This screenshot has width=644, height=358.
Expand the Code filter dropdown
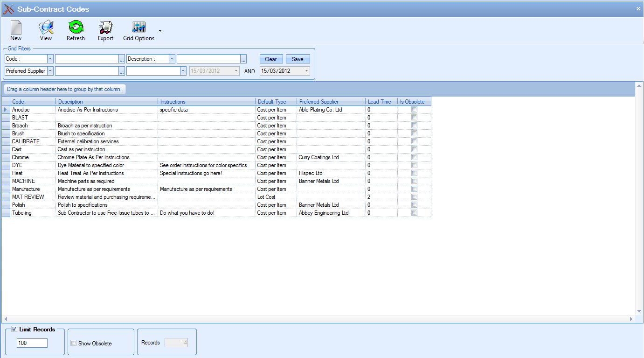click(x=50, y=59)
